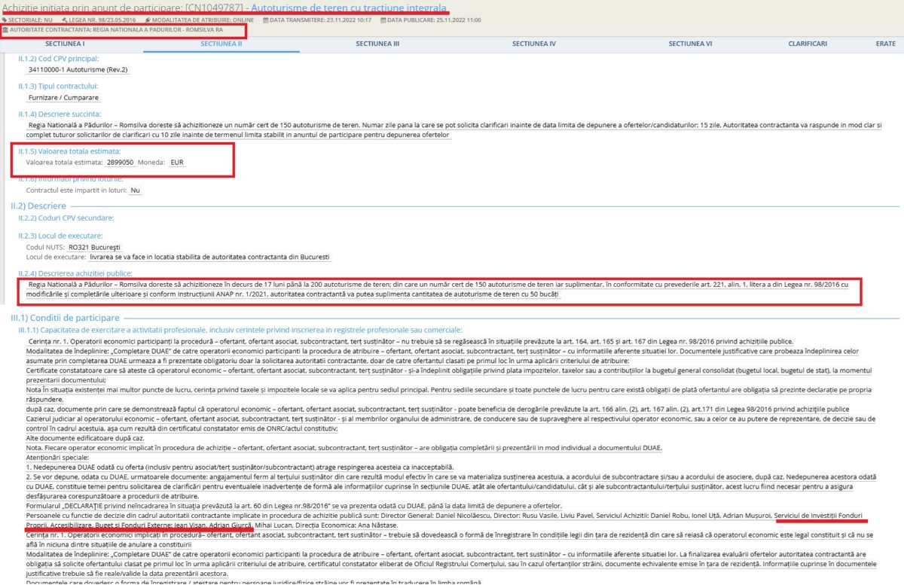The width and height of the screenshot is (904, 588).
Task: Click the Moneda field showing EUR
Action: [x=176, y=162]
